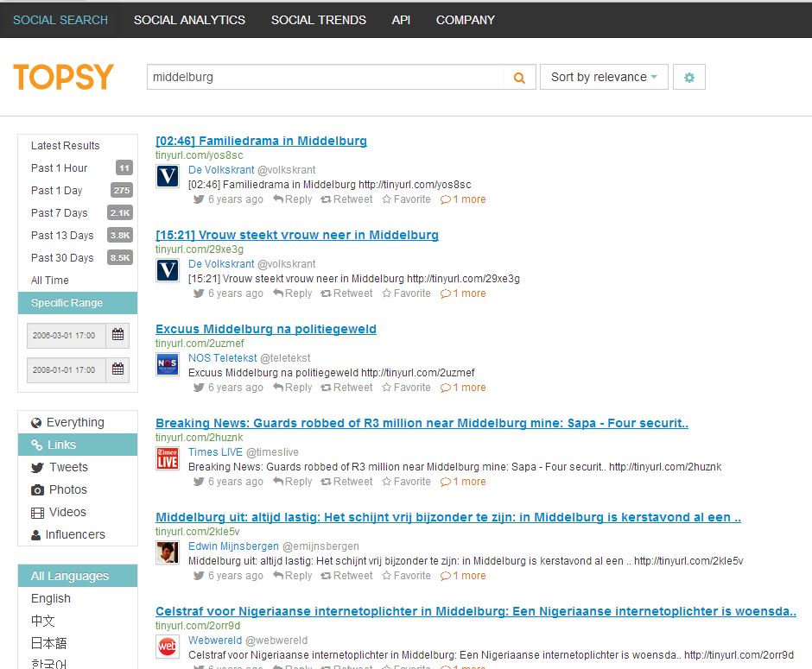Click the orange search magnifier icon
The width and height of the screenshot is (812, 669).
click(x=519, y=78)
